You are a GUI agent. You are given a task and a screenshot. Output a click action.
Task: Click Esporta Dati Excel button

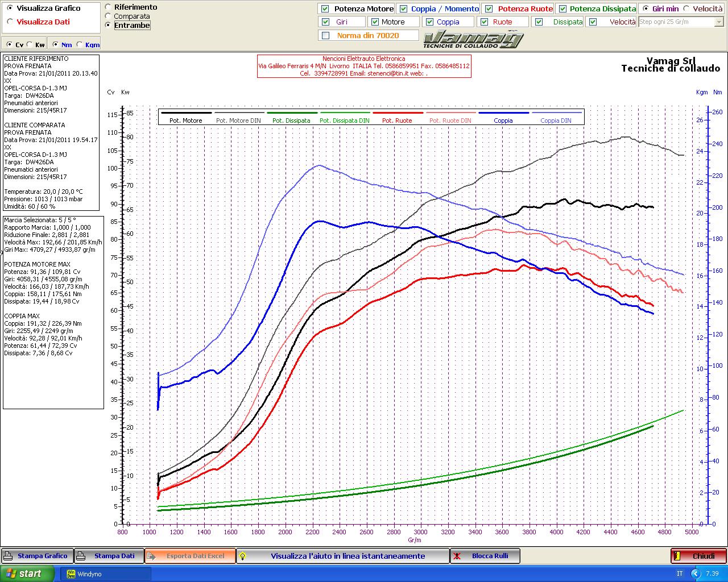pos(190,556)
